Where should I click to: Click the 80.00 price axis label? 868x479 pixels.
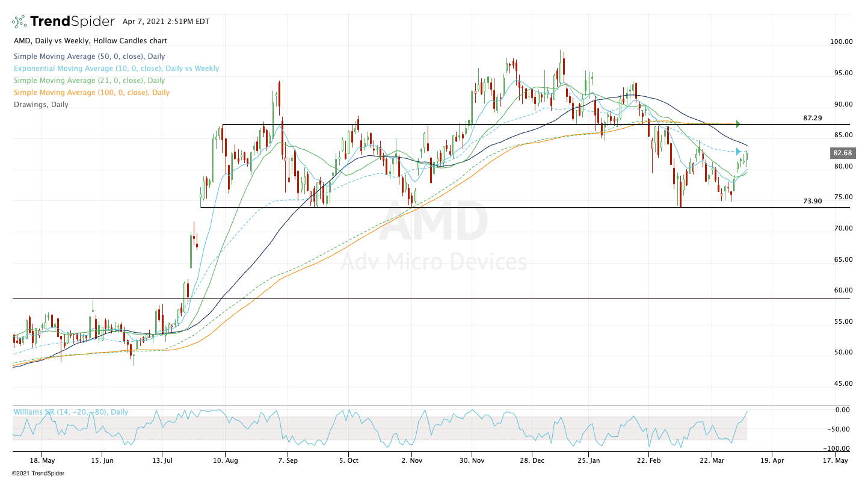tap(843, 167)
